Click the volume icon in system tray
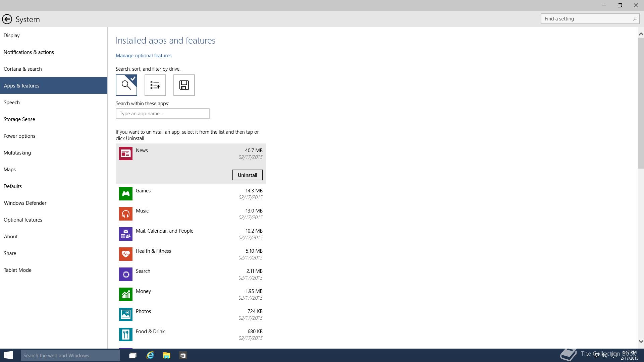644x362 pixels. tap(604, 355)
